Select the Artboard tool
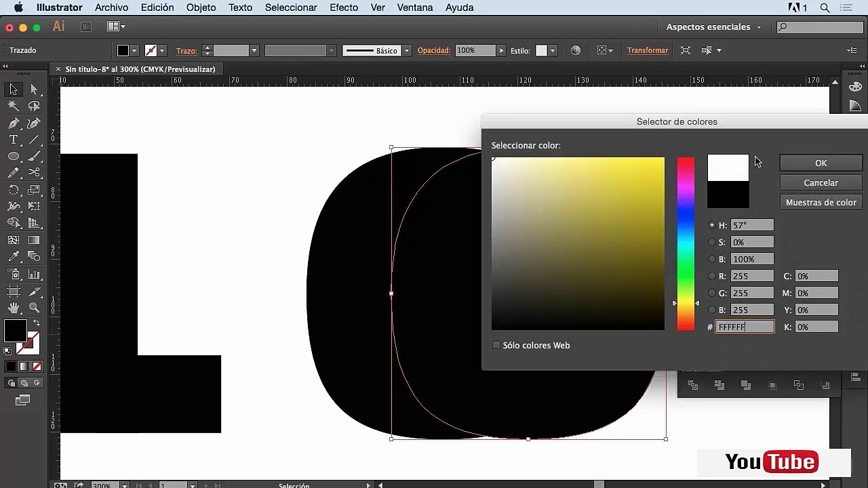This screenshot has width=868, height=488. coord(14,291)
